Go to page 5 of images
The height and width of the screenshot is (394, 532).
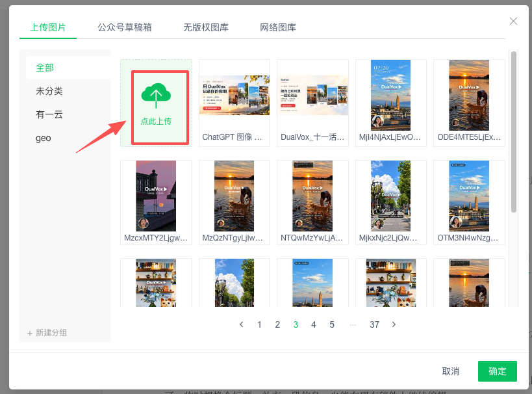[332, 324]
